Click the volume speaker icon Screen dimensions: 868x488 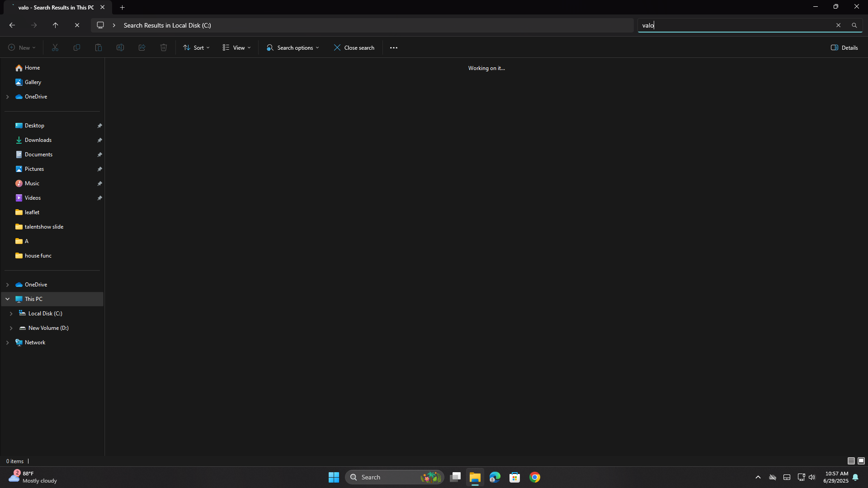click(x=812, y=477)
